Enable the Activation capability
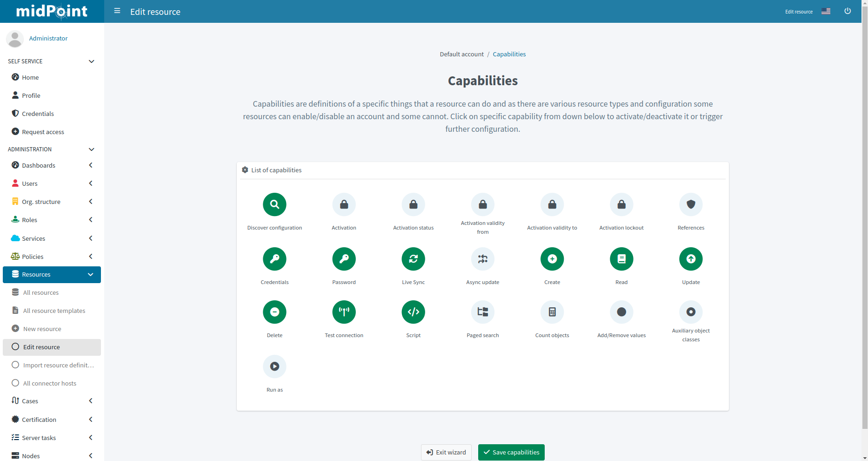The image size is (868, 461). (344, 204)
